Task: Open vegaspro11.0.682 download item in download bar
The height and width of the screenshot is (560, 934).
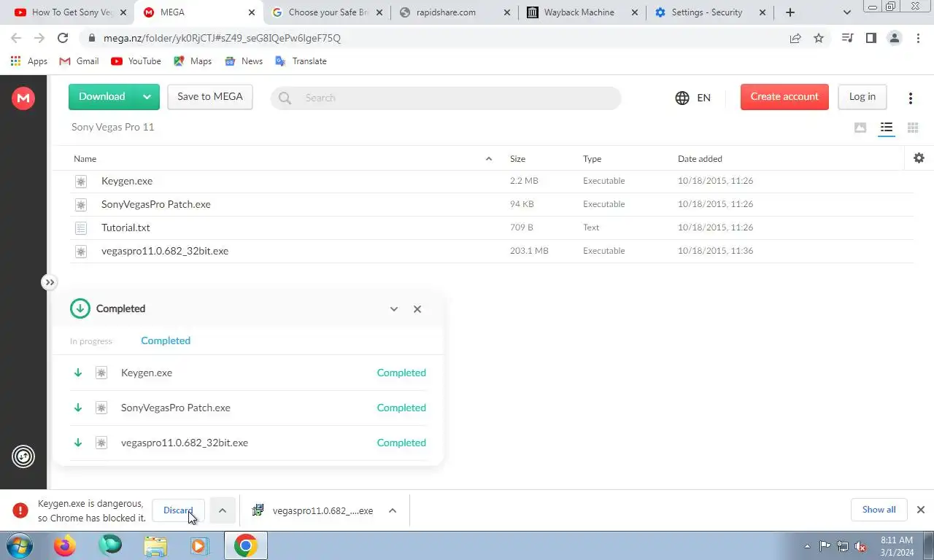Action: [314, 510]
